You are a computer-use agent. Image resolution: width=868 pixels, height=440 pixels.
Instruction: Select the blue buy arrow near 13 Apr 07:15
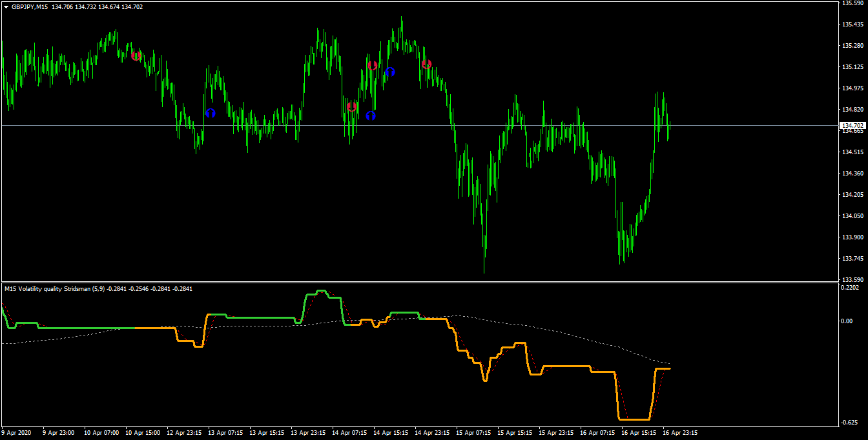pos(210,113)
